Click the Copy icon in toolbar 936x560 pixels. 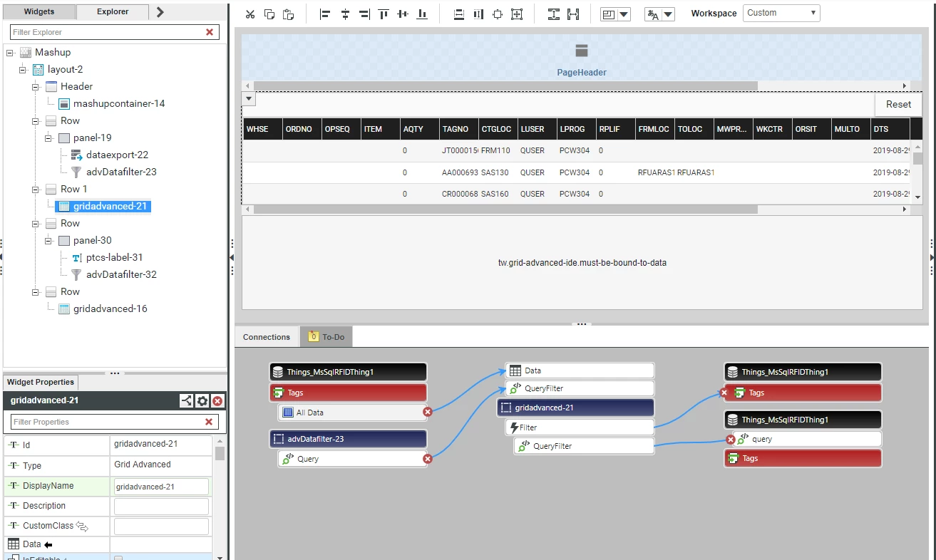[269, 14]
